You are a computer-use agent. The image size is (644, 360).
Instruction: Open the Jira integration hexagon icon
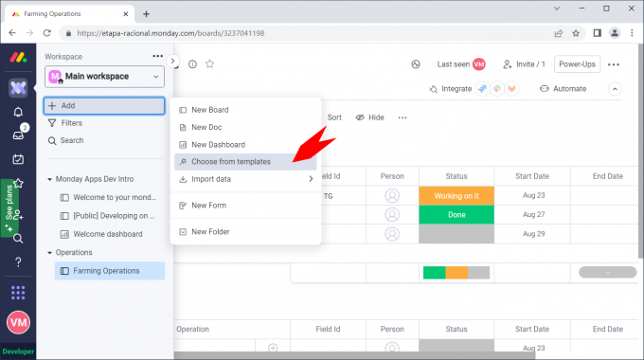click(483, 88)
